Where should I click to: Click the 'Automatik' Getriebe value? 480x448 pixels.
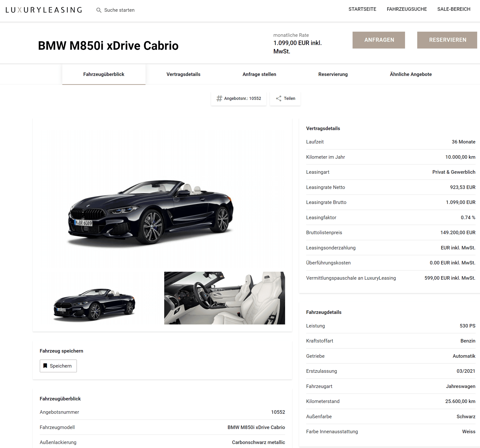pyautogui.click(x=464, y=356)
